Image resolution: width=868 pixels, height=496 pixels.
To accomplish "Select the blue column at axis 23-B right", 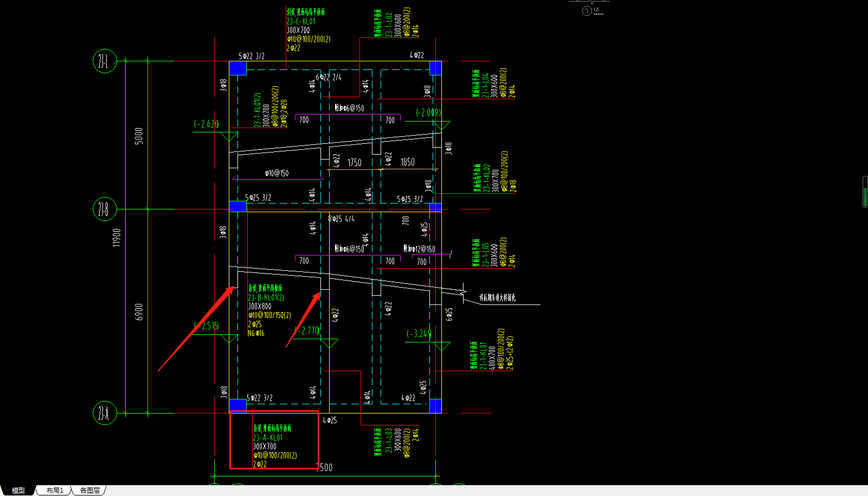I will click(x=435, y=207).
